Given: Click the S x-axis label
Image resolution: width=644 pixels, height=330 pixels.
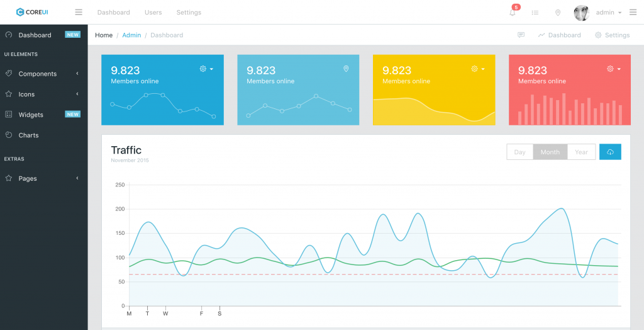Looking at the screenshot, I should point(219,314).
